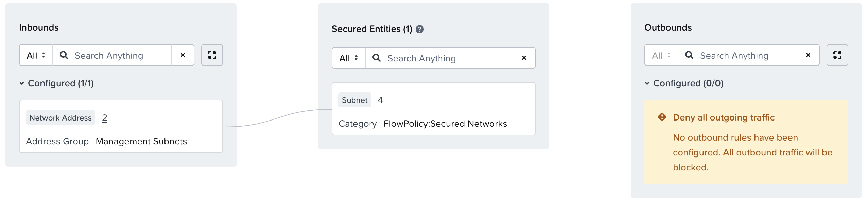
Task: Open the Outbounds All filter dropdown
Action: pyautogui.click(x=661, y=55)
